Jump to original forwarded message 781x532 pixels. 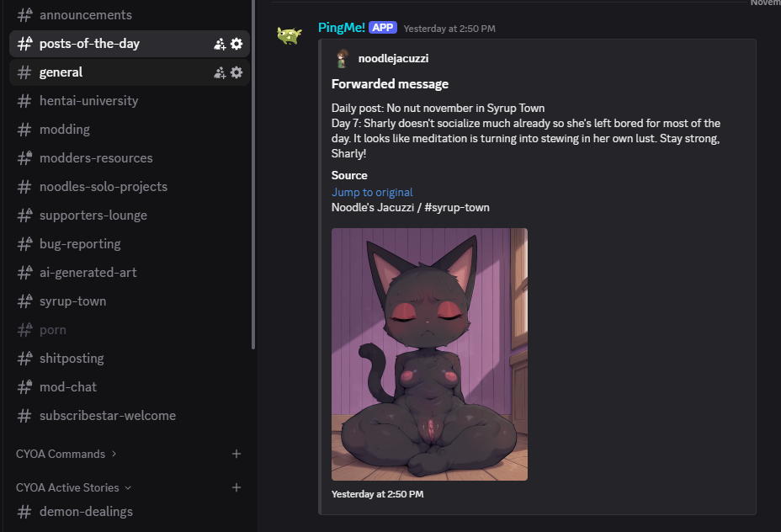372,192
